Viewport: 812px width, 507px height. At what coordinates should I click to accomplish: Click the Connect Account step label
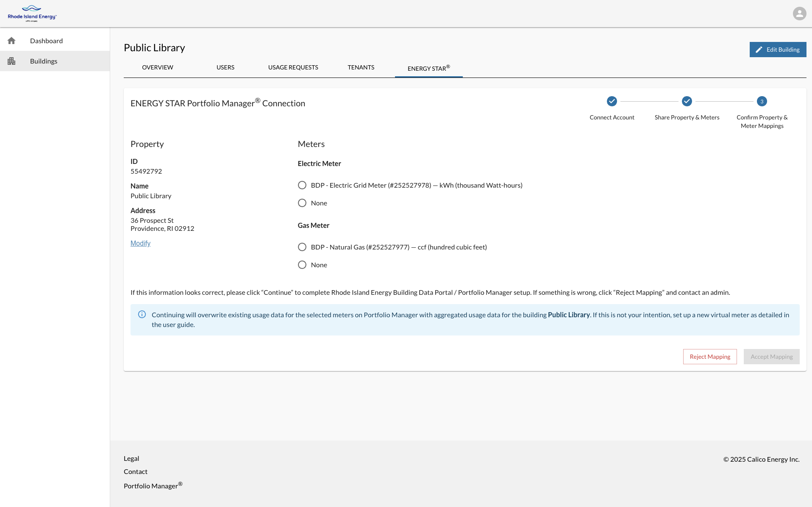(612, 117)
